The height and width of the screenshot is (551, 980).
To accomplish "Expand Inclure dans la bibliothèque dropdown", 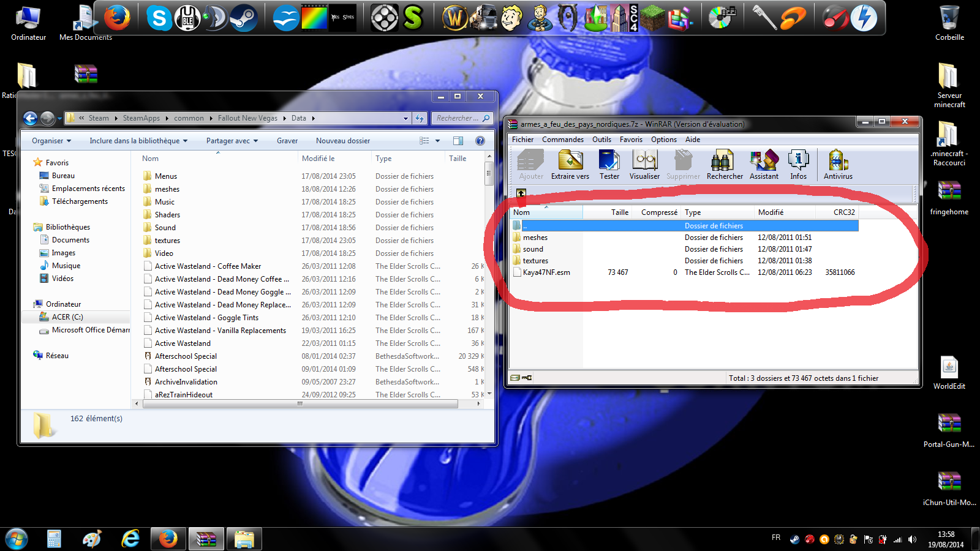I will pyautogui.click(x=138, y=141).
